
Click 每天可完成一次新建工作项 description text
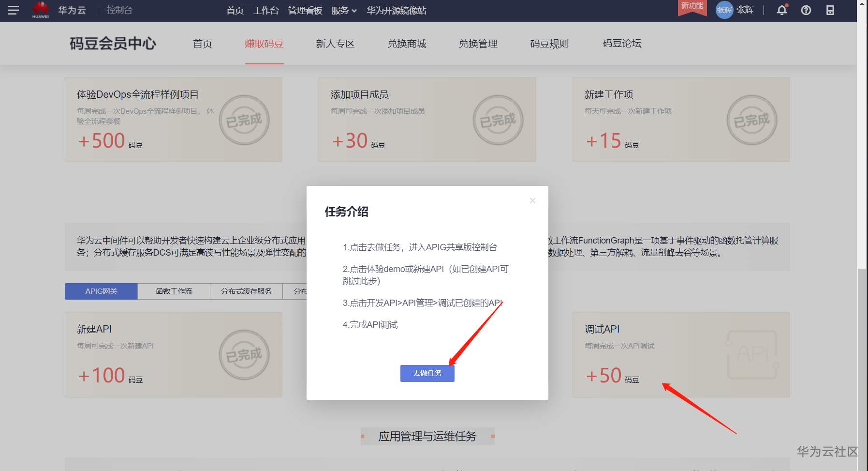pyautogui.click(x=628, y=111)
